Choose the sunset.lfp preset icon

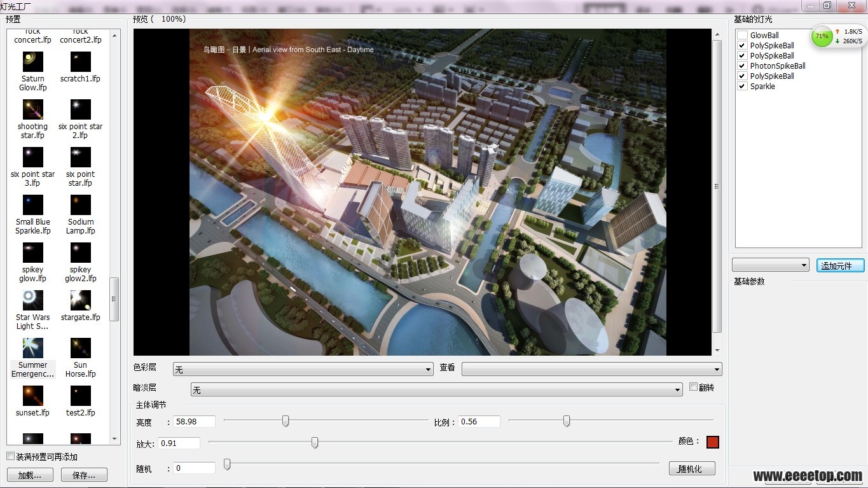click(32, 396)
